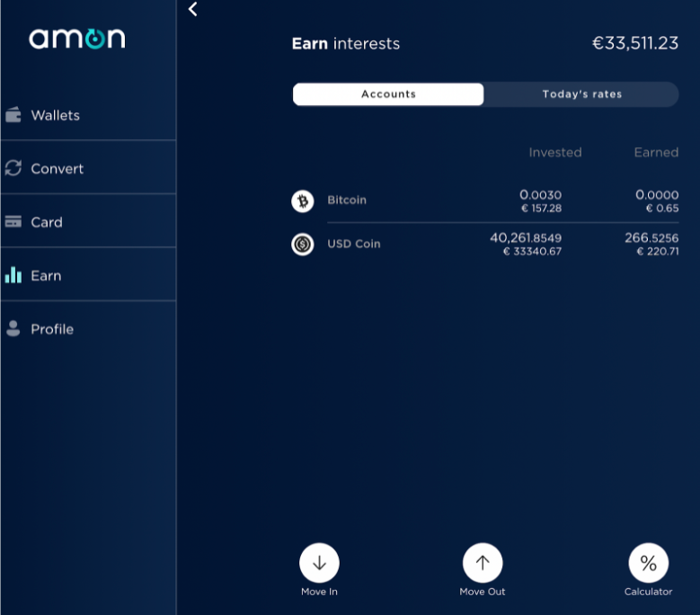
Task: Click USD Coin earned 266.5256
Action: (x=651, y=237)
